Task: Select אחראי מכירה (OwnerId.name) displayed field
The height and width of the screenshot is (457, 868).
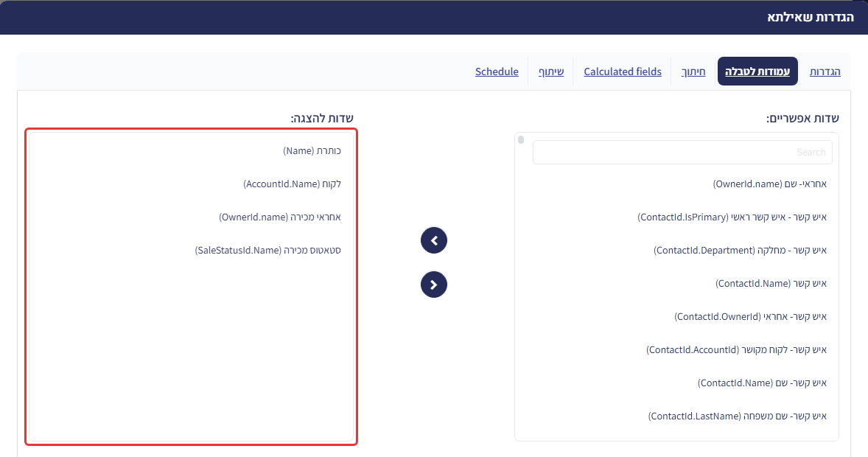Action: click(x=279, y=217)
